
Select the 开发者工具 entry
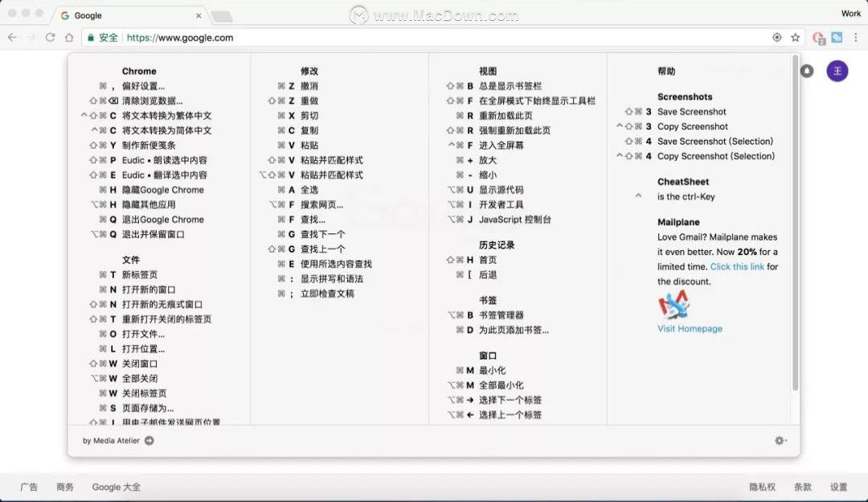(x=501, y=204)
